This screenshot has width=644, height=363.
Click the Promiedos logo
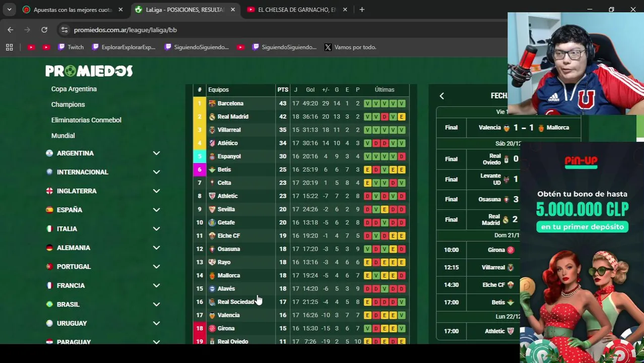click(89, 71)
